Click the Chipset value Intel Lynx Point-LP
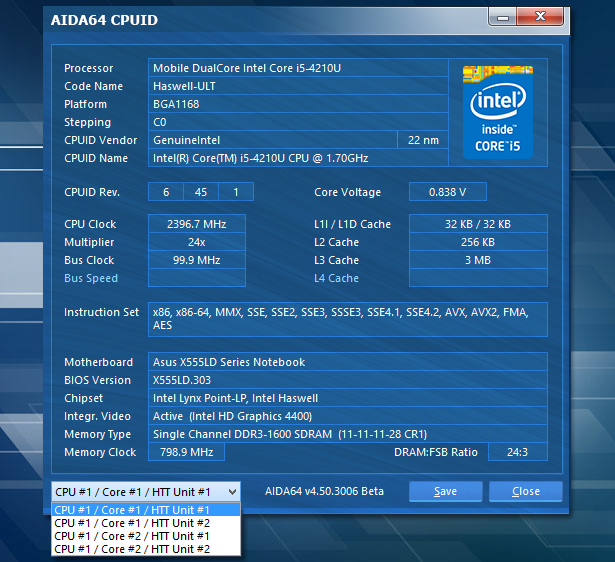This screenshot has height=562, width=615. [x=348, y=398]
